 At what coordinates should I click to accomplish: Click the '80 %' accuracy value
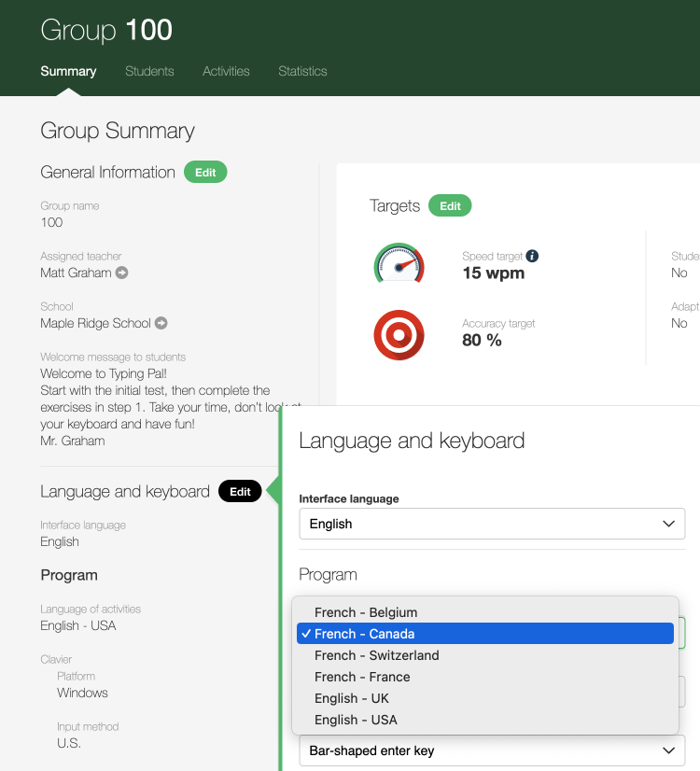482,341
